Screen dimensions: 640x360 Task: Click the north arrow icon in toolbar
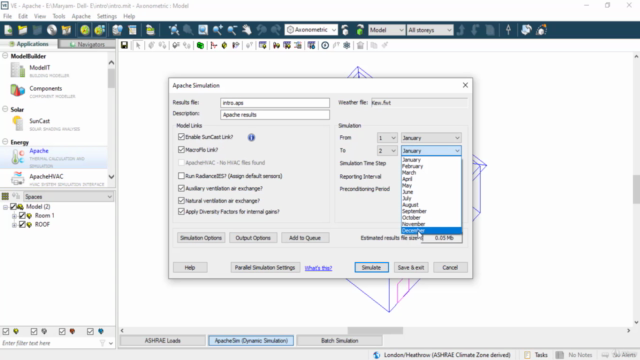coord(508,30)
